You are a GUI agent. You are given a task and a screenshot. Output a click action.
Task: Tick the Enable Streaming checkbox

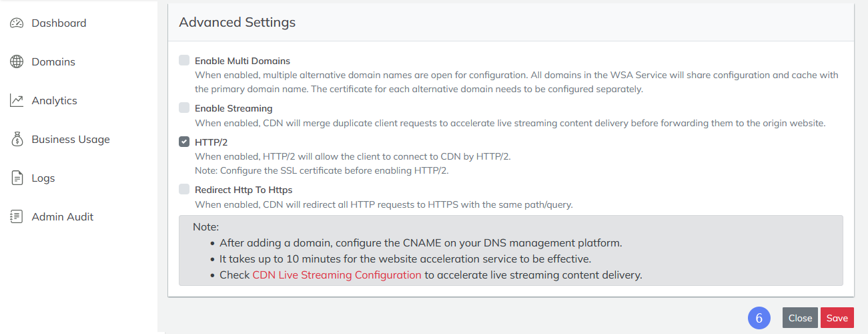pyautogui.click(x=184, y=108)
